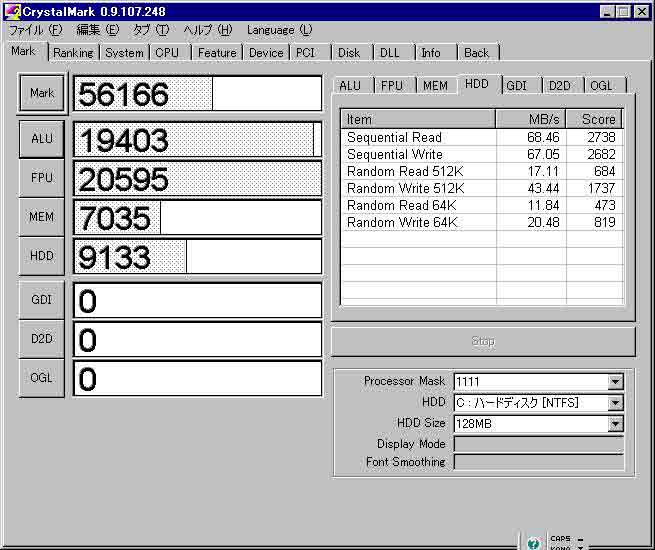Expand the HDD drive selection dropdown

click(x=615, y=403)
